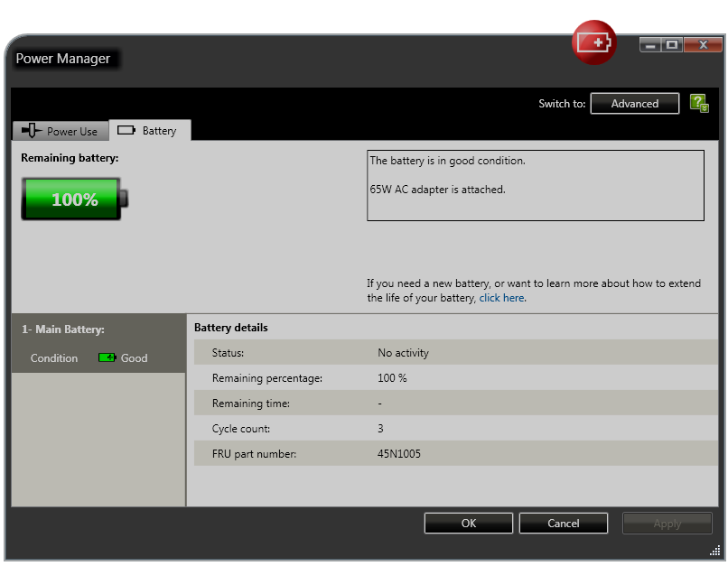Click '65W AC adapter is attached.' text

click(437, 190)
